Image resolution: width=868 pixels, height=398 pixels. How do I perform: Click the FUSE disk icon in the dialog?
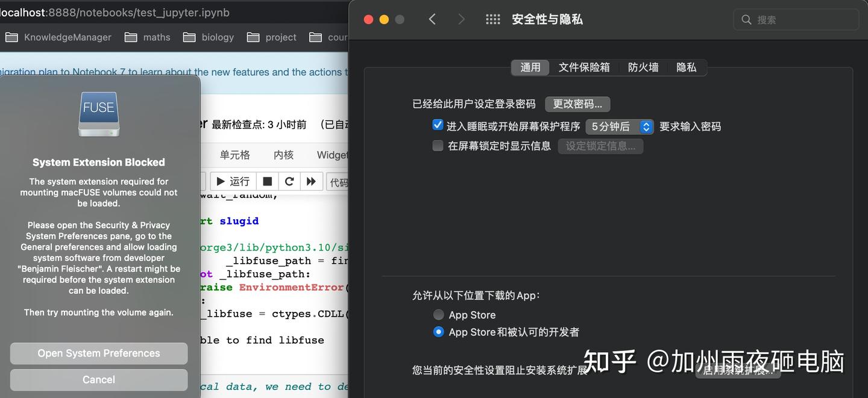[98, 113]
